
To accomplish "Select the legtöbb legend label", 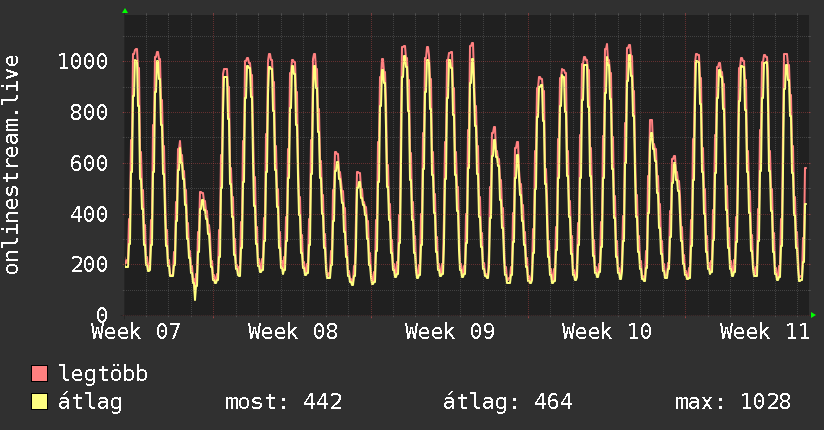I will tap(103, 374).
